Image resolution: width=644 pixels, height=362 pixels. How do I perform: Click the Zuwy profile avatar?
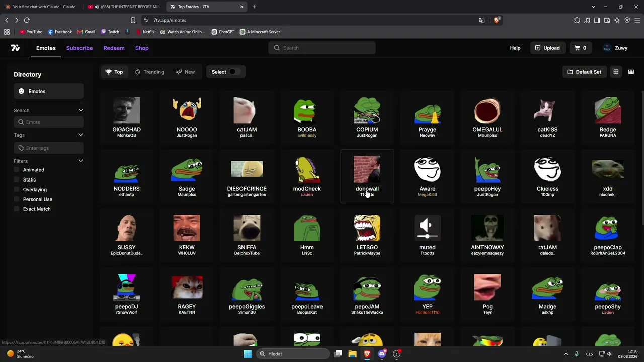click(x=607, y=48)
